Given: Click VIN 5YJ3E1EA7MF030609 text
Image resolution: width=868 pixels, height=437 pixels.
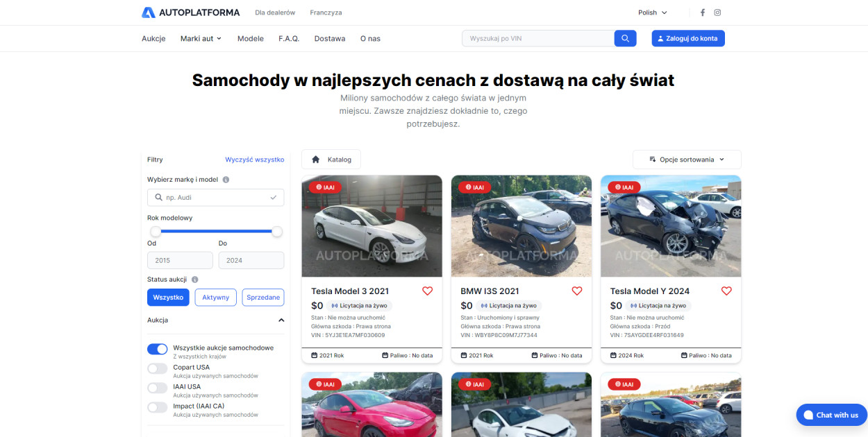Looking at the screenshot, I should pos(348,335).
